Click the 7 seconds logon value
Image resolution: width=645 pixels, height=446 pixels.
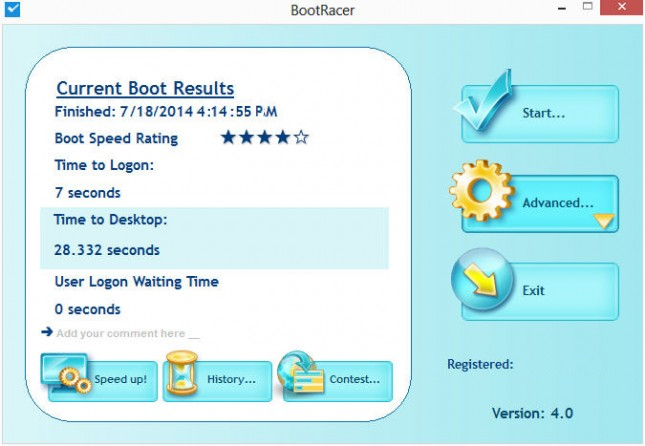coord(88,193)
